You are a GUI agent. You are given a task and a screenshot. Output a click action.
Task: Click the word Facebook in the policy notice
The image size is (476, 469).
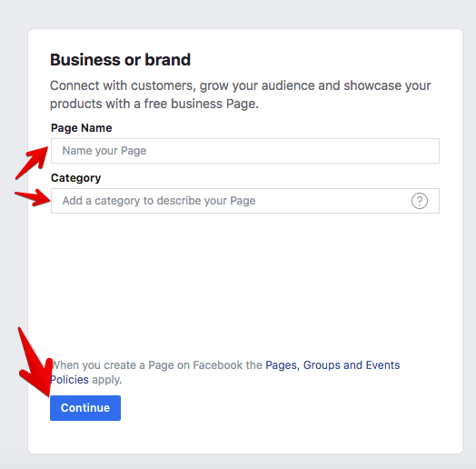(x=218, y=365)
